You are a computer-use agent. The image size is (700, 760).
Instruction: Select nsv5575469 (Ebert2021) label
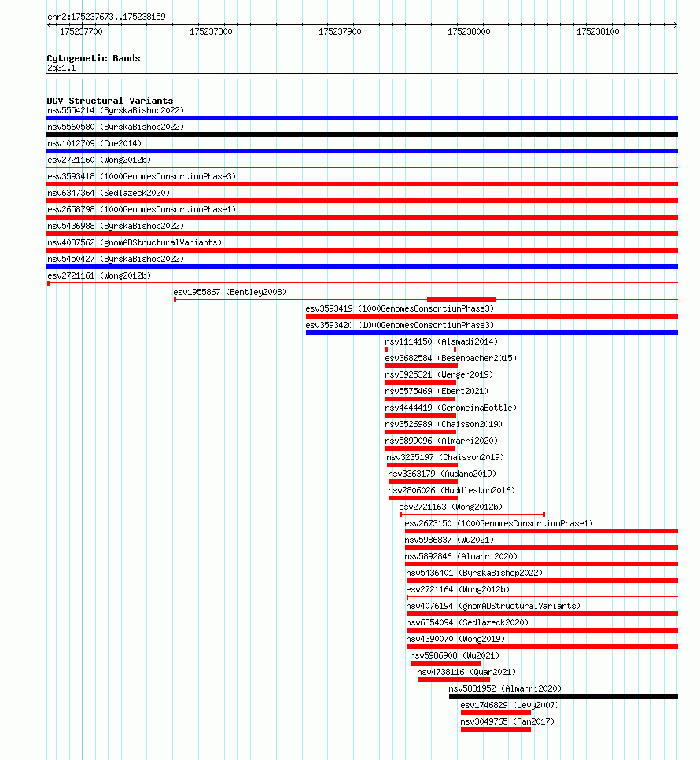437,391
